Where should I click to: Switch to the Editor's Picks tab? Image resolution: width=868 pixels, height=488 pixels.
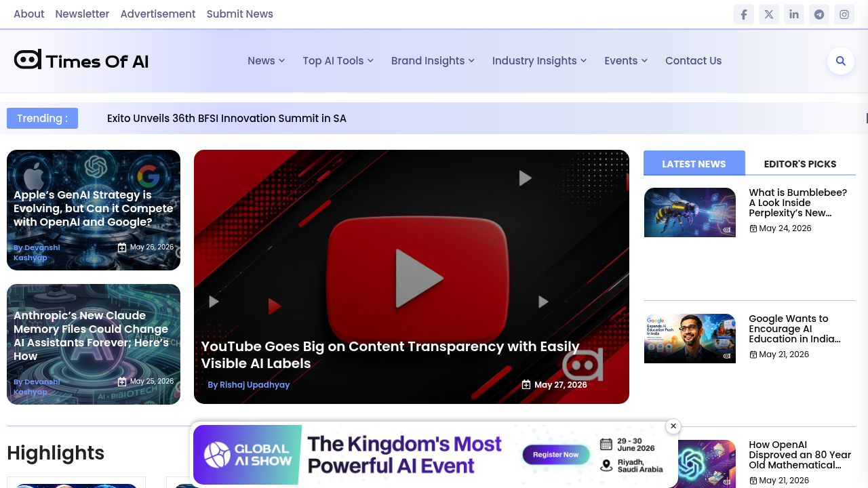[800, 163]
